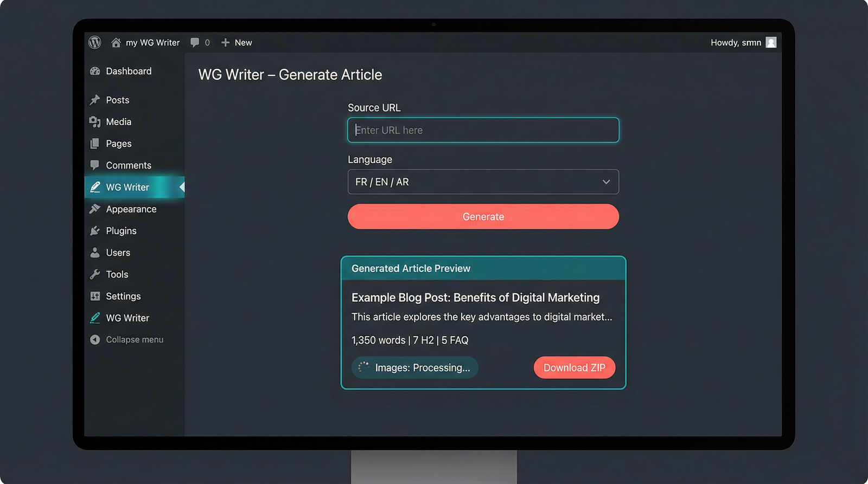Click the Posts pushpin icon
The width and height of the screenshot is (868, 484).
[x=95, y=100]
